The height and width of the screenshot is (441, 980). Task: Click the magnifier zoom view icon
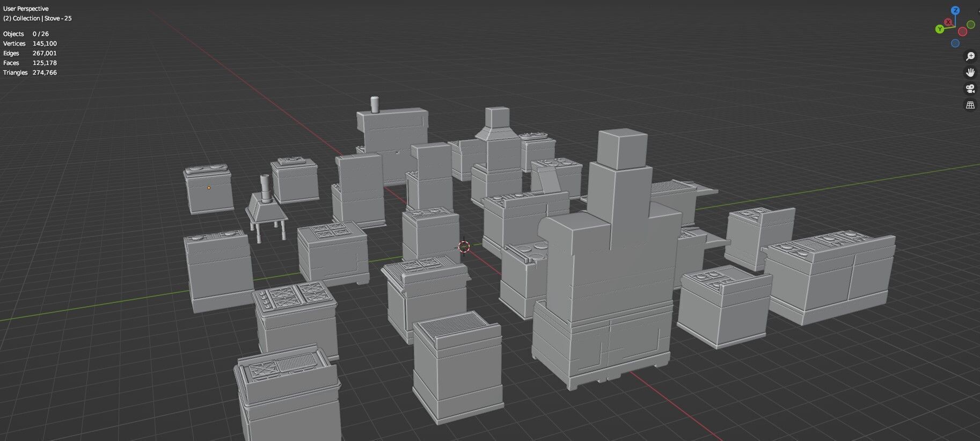point(970,56)
